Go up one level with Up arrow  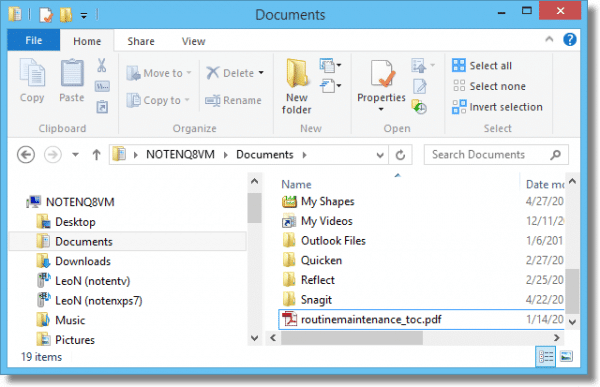point(96,155)
